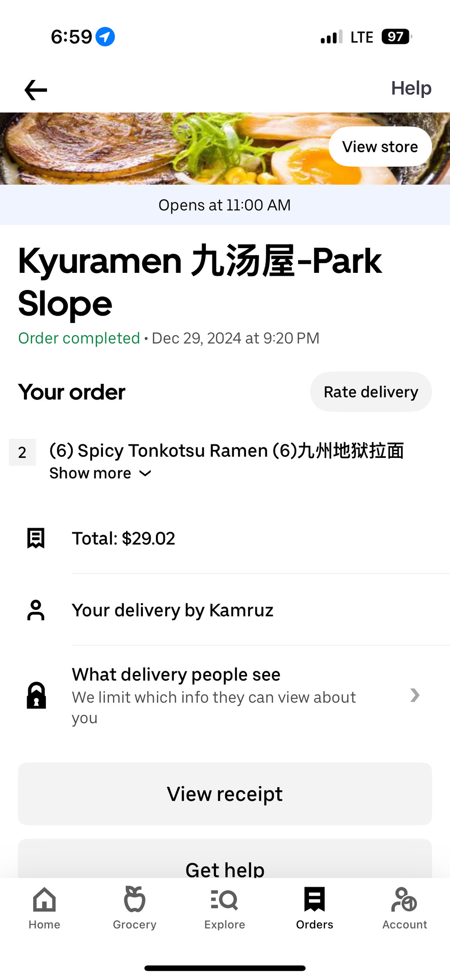The width and height of the screenshot is (450, 980).
Task: Tap the padlock privacy icon
Action: (x=36, y=696)
